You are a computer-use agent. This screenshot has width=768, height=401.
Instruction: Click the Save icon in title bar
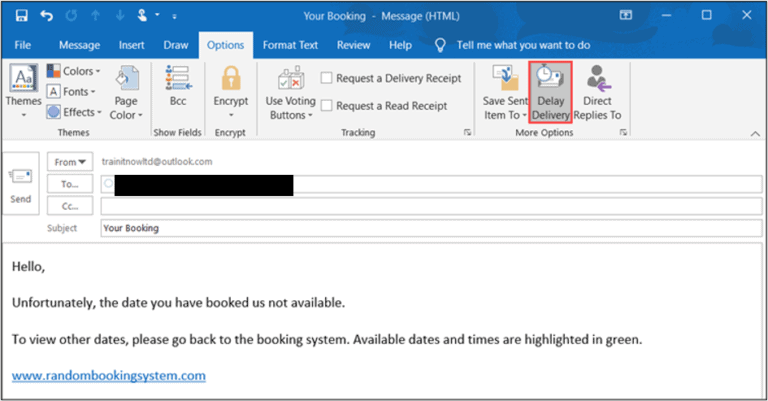point(22,16)
